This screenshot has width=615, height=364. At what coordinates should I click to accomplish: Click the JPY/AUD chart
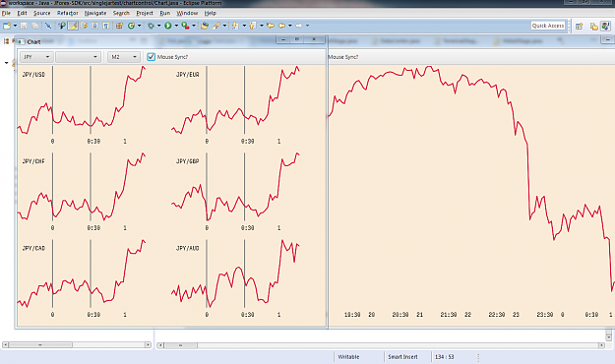point(236,278)
